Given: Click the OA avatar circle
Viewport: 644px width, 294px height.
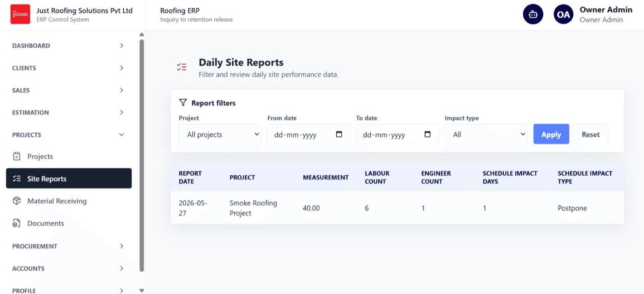Looking at the screenshot, I should click(x=563, y=14).
